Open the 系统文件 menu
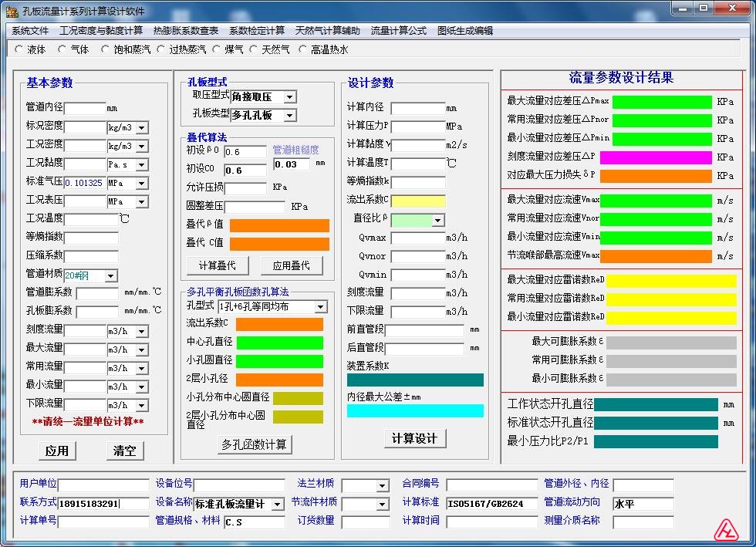756x547 pixels. click(30, 31)
